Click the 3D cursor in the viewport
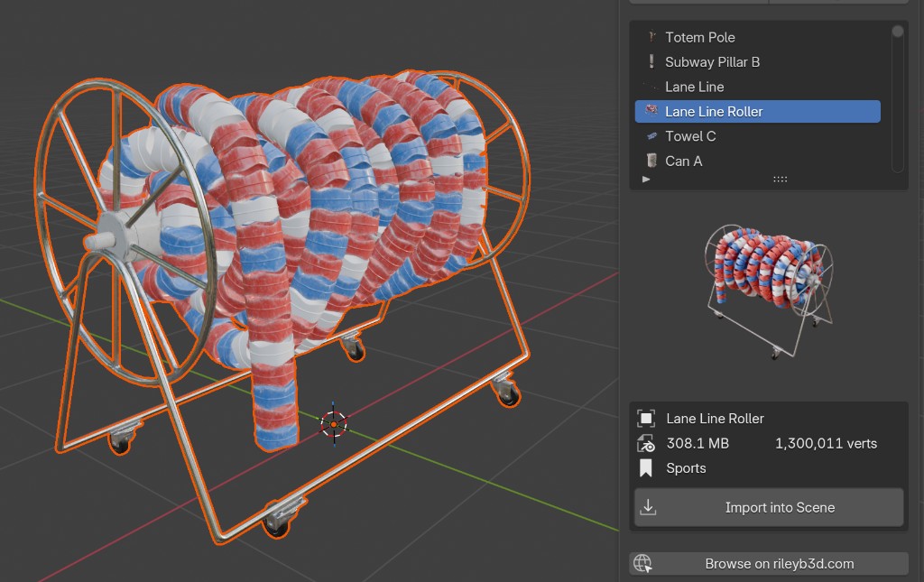Image resolution: width=924 pixels, height=582 pixels. [x=334, y=424]
